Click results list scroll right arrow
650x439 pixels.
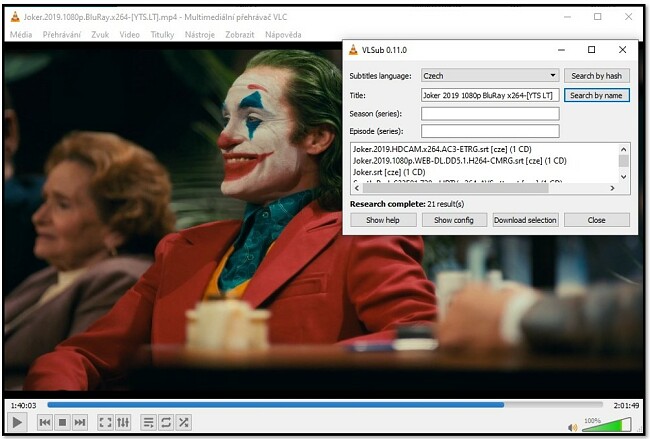tap(612, 188)
